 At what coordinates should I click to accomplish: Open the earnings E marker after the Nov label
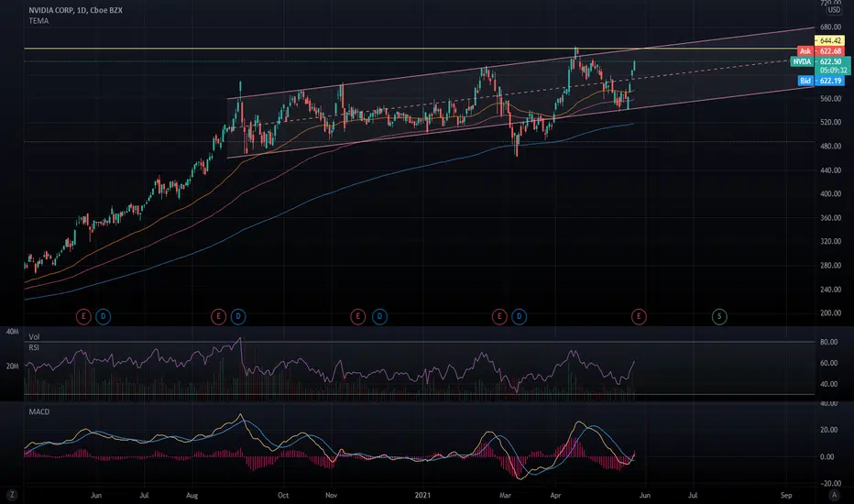tap(357, 316)
